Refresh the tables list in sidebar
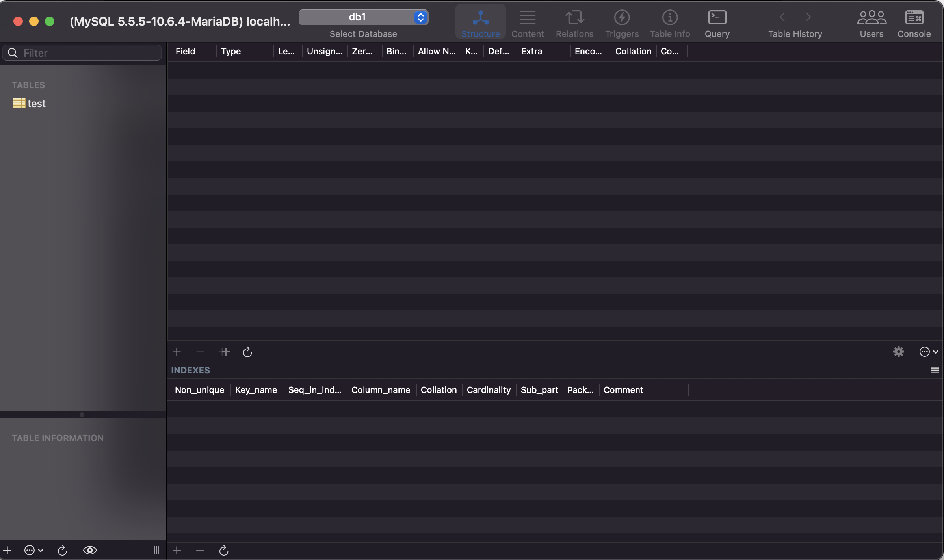This screenshot has height=560, width=944. (62, 550)
